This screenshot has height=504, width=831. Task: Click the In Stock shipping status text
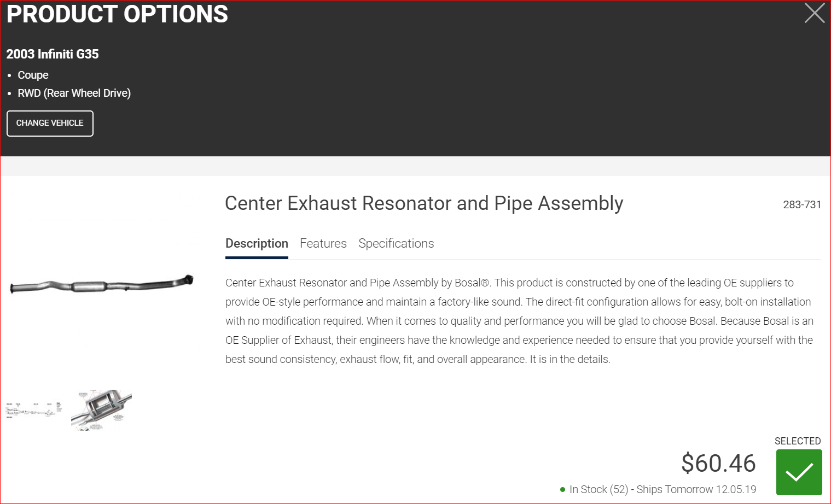coord(663,490)
